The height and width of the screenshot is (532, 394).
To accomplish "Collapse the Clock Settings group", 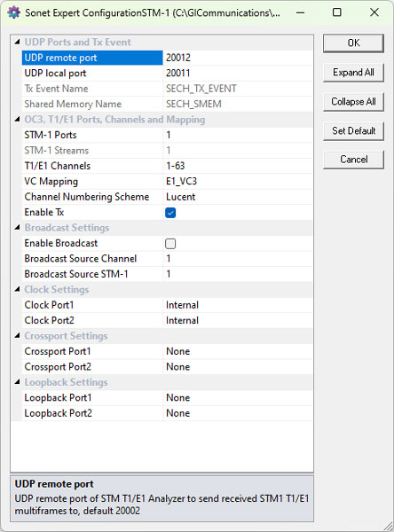I will (x=17, y=289).
